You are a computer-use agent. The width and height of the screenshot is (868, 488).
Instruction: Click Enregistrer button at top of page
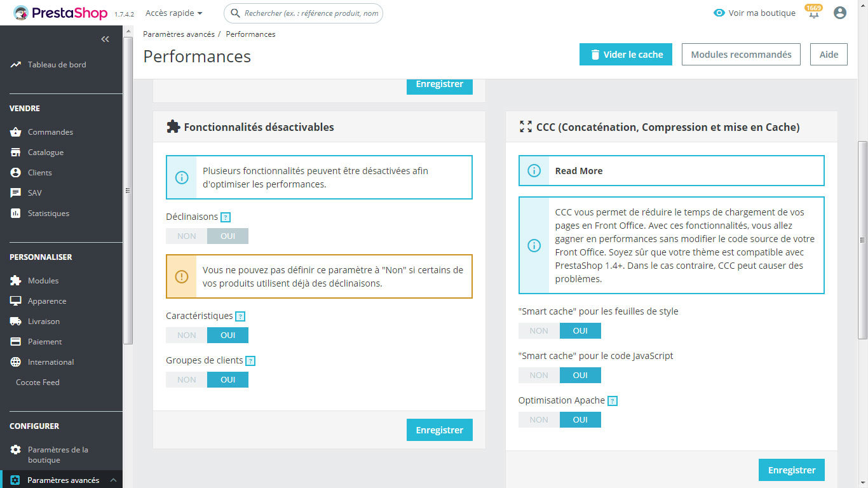click(x=440, y=86)
